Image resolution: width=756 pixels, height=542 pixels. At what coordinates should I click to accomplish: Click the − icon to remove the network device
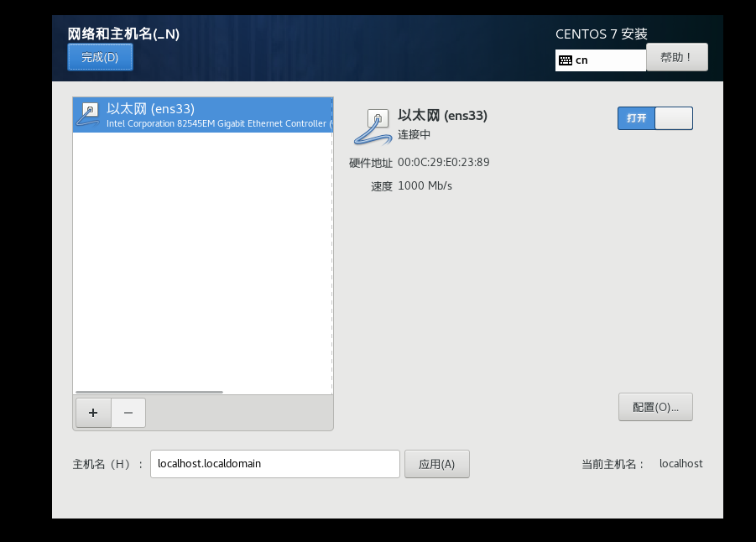[x=128, y=413]
